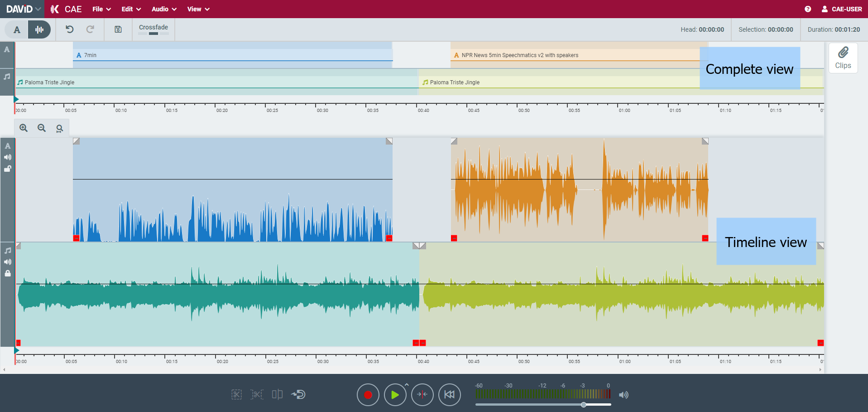This screenshot has height=412, width=868.
Task: Zoom in on the timeline
Action: [23, 127]
